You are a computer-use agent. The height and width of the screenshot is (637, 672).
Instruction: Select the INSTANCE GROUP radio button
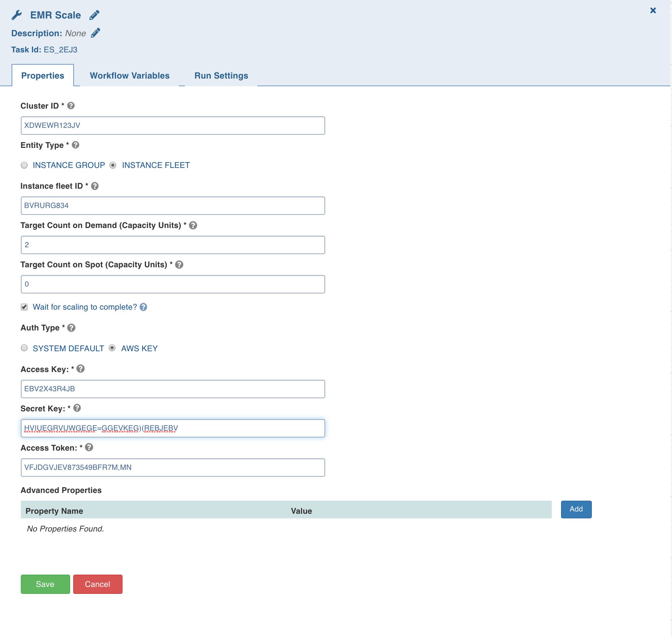[x=24, y=165]
